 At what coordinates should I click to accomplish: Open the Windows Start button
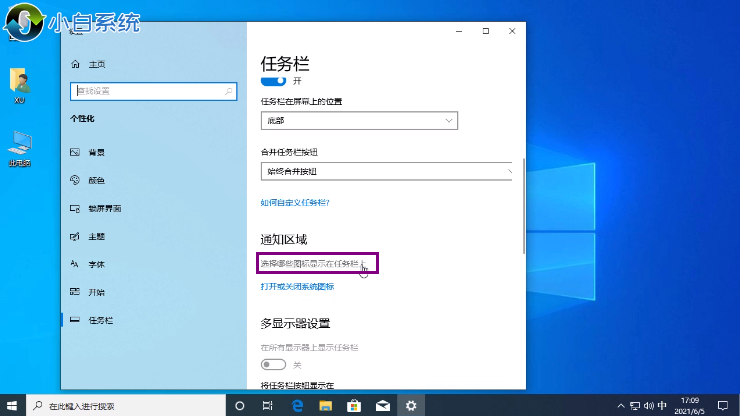point(12,406)
